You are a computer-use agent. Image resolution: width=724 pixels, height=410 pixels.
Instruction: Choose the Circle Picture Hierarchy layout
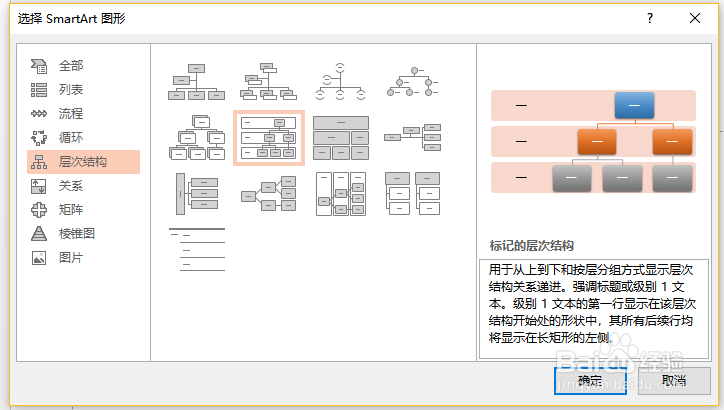click(412, 82)
